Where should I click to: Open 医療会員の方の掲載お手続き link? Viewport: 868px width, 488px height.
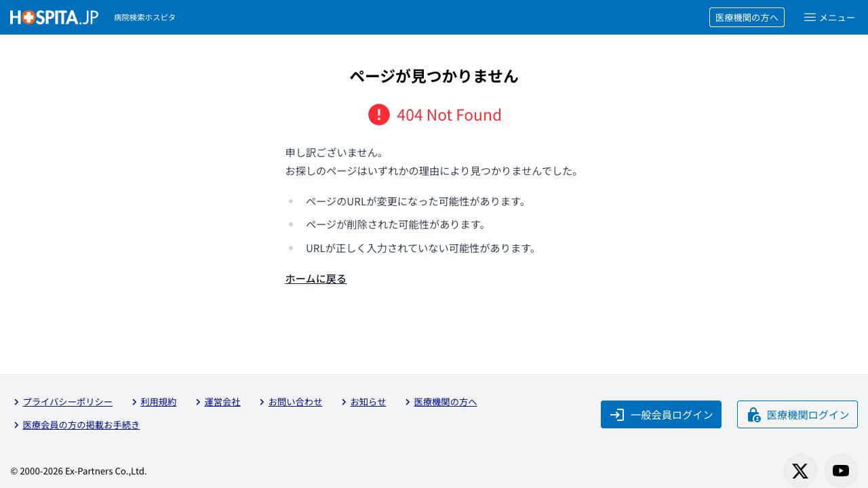coord(81,425)
